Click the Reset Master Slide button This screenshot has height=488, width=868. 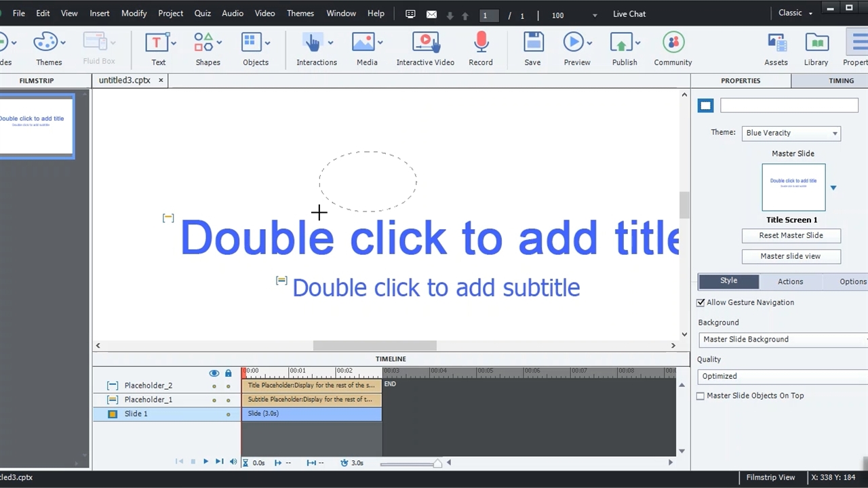coord(791,235)
